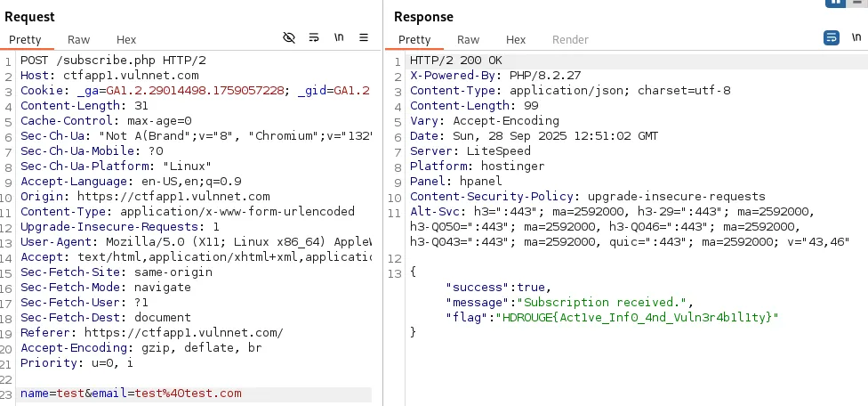868x406 pixels.
Task: Disable the blue word wrap icon in Response
Action: pos(832,38)
